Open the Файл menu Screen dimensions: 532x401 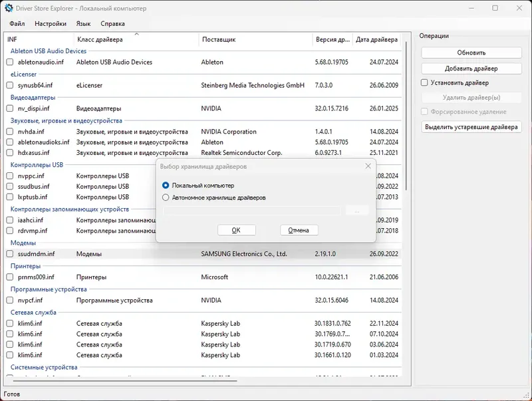(17, 24)
